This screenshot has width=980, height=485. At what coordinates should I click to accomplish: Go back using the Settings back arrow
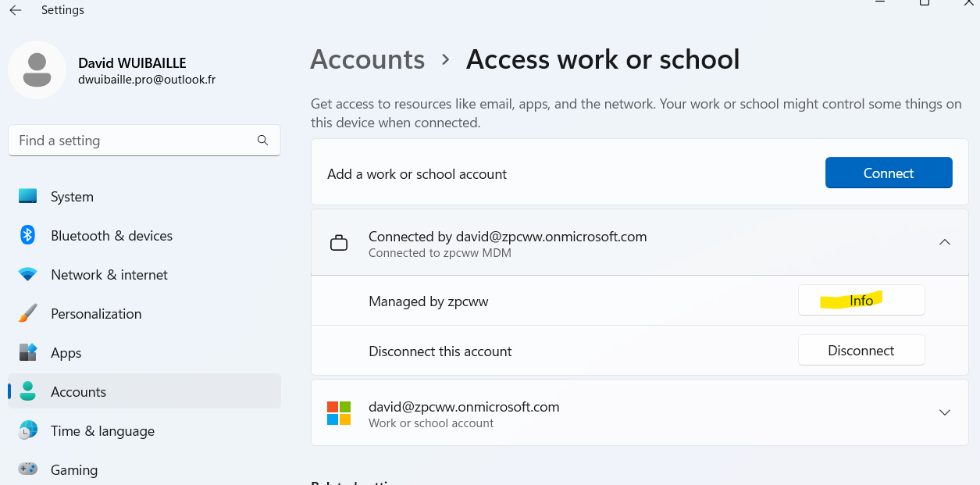(x=16, y=10)
